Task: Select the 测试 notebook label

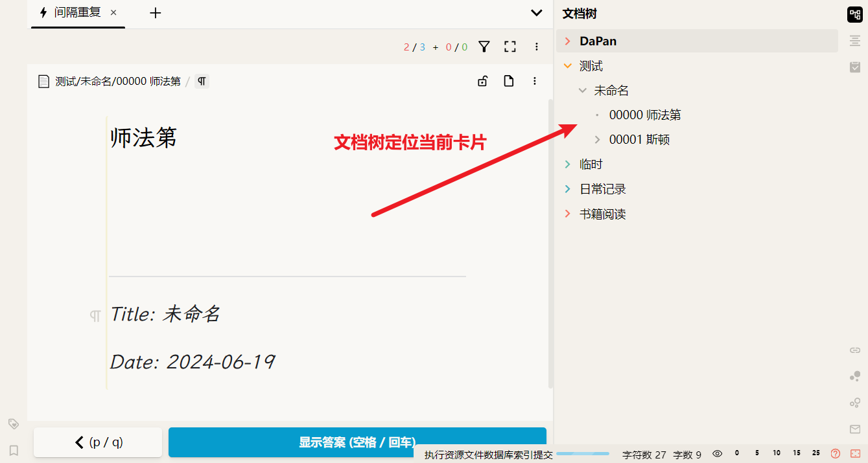Action: 591,66
